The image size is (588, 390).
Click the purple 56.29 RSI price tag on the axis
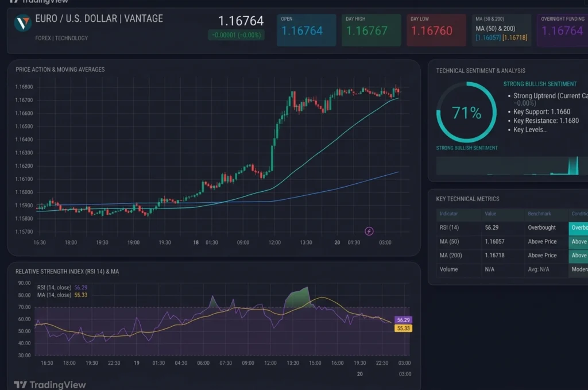click(403, 320)
